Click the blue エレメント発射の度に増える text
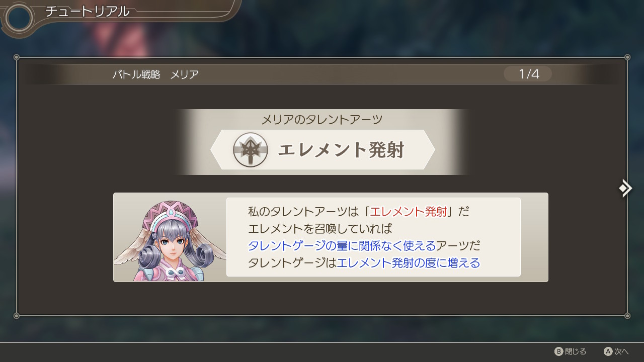Viewport: 644px width, 362px height. (x=408, y=262)
